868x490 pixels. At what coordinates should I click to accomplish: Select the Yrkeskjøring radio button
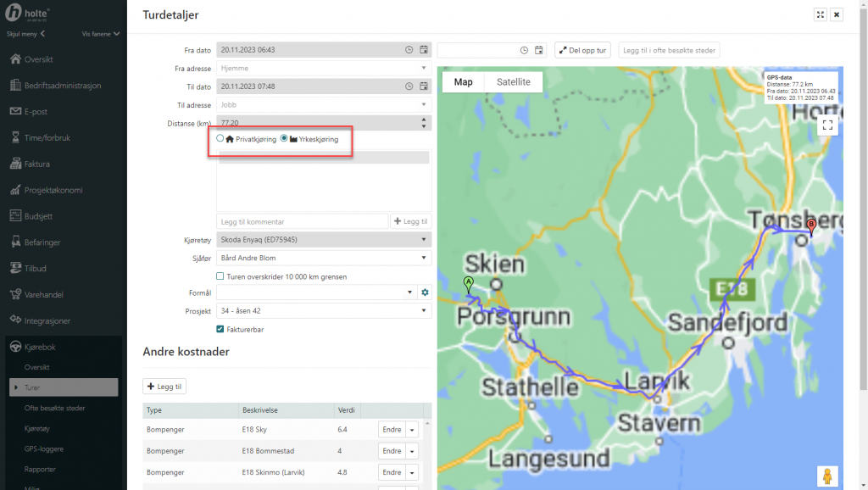(x=284, y=138)
